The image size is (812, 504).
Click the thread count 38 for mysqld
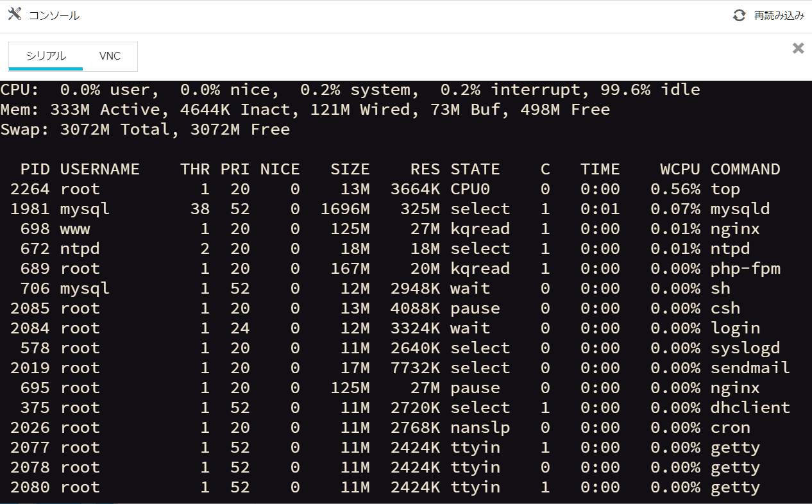coord(200,209)
